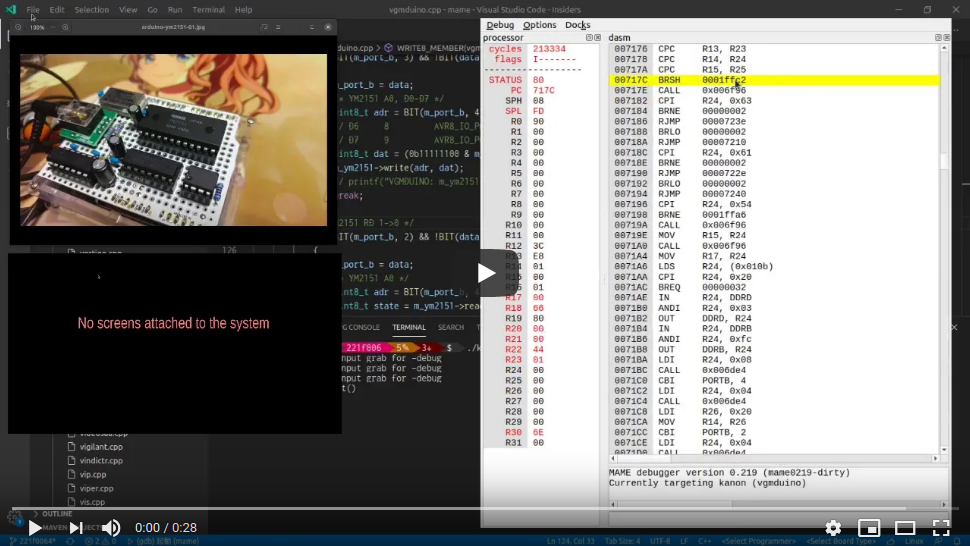This screenshot has height=546, width=970.
Task: Click the Arduino board photo in viewer
Action: coord(173,140)
